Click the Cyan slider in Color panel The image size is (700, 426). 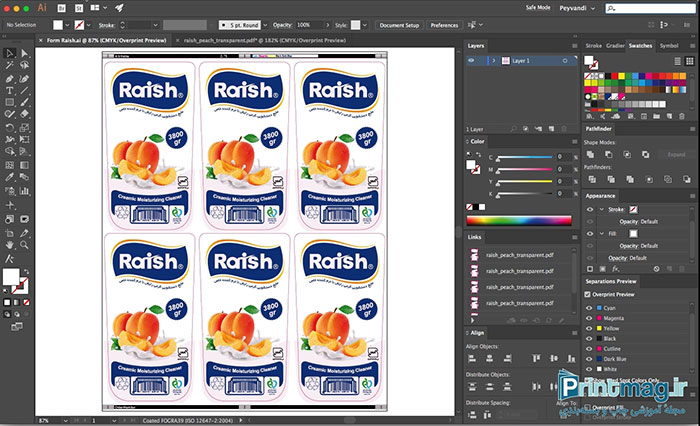(x=525, y=157)
